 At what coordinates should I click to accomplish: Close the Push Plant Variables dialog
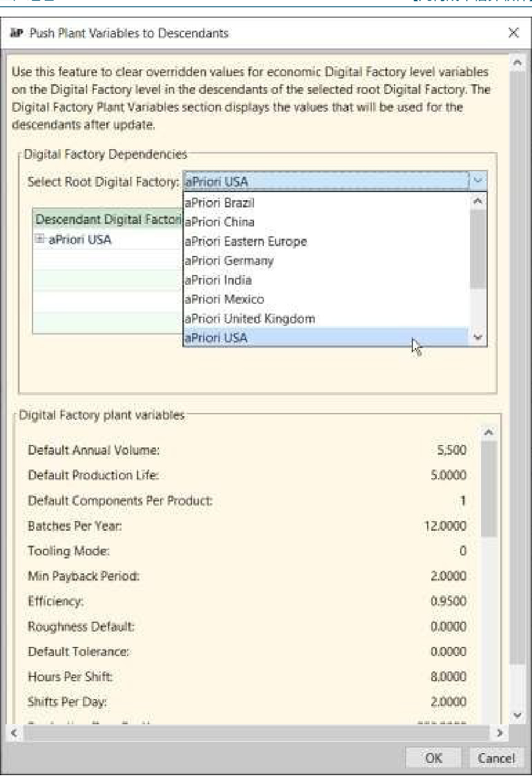click(514, 33)
